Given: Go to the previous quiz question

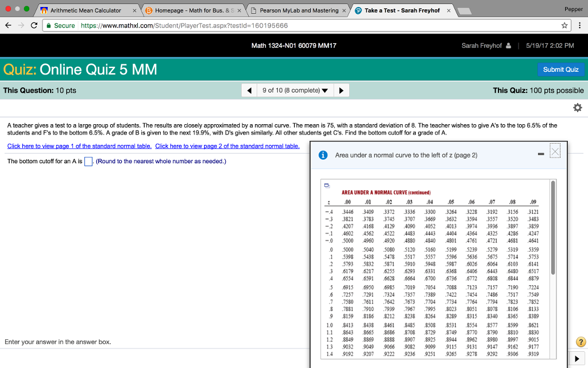Looking at the screenshot, I should tap(249, 90).
